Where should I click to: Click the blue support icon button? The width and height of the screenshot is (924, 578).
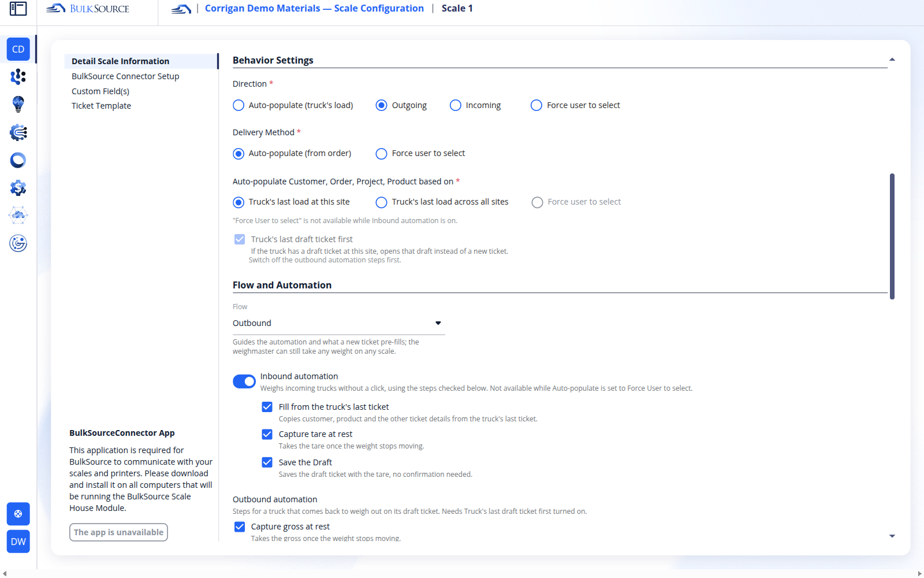pyautogui.click(x=18, y=514)
